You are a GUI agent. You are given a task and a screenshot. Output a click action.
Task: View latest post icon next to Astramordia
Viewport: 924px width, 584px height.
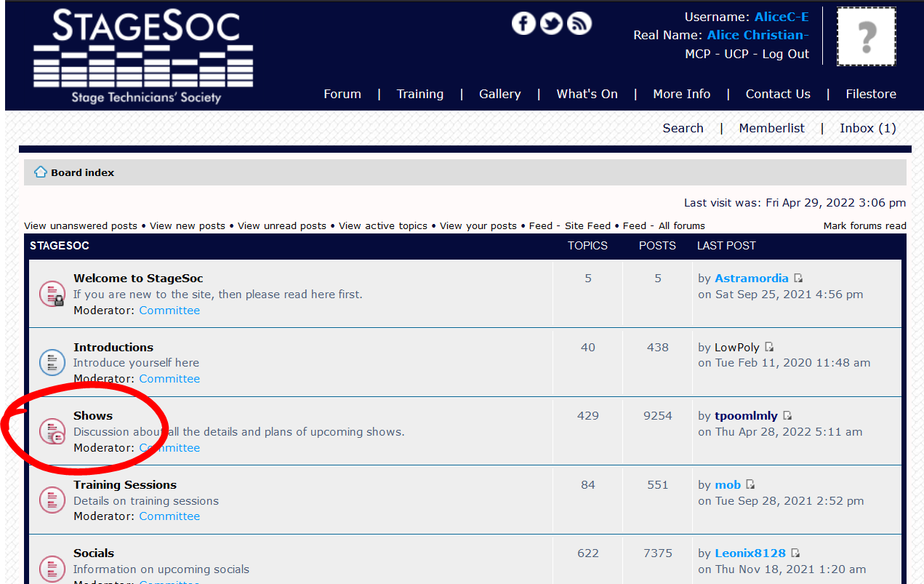(798, 279)
